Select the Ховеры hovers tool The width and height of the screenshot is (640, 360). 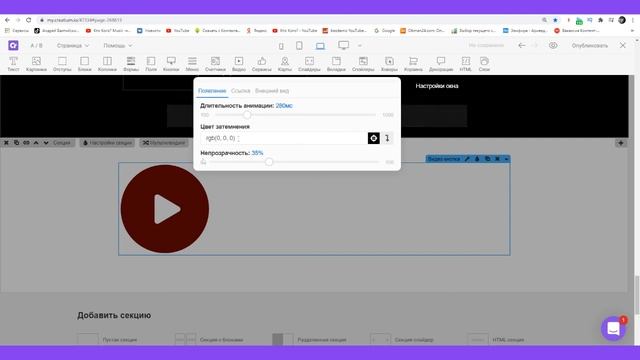(389, 64)
